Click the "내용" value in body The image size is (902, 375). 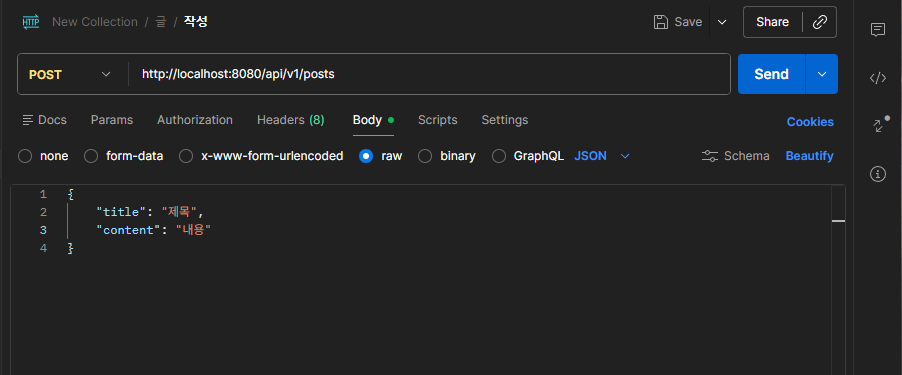[193, 230]
